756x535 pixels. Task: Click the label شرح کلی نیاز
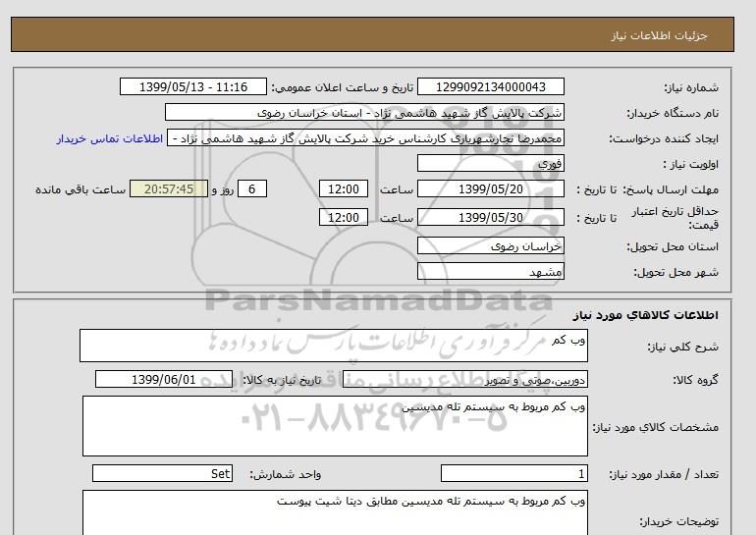[682, 347]
